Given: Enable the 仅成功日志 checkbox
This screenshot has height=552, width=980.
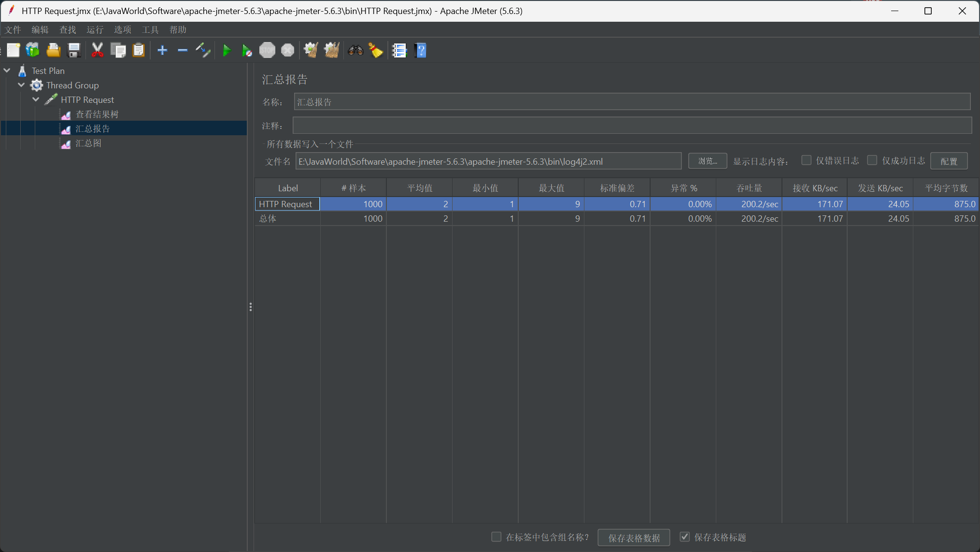Looking at the screenshot, I should (872, 160).
